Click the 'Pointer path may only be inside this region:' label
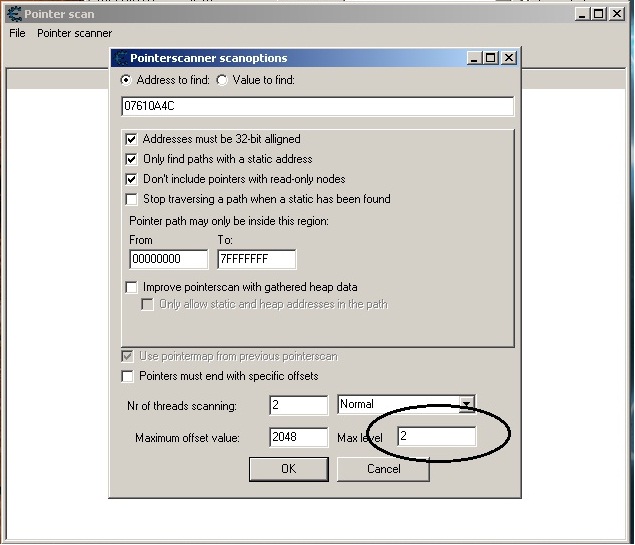The image size is (635, 545). 229,221
